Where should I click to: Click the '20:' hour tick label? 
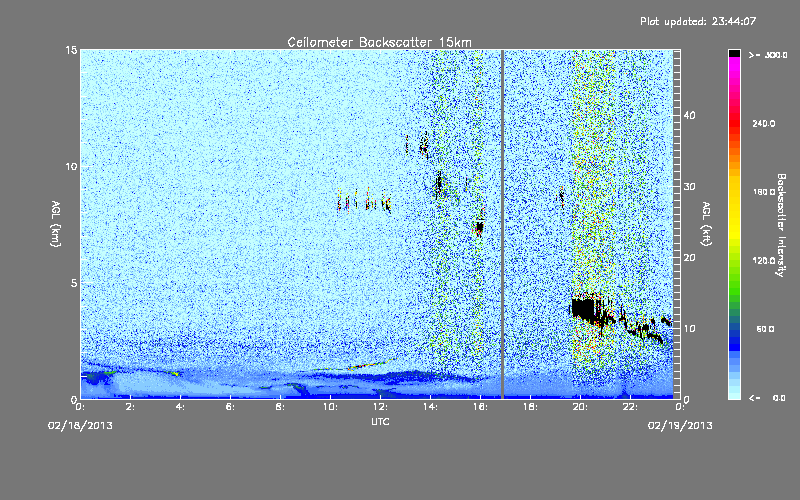[580, 407]
